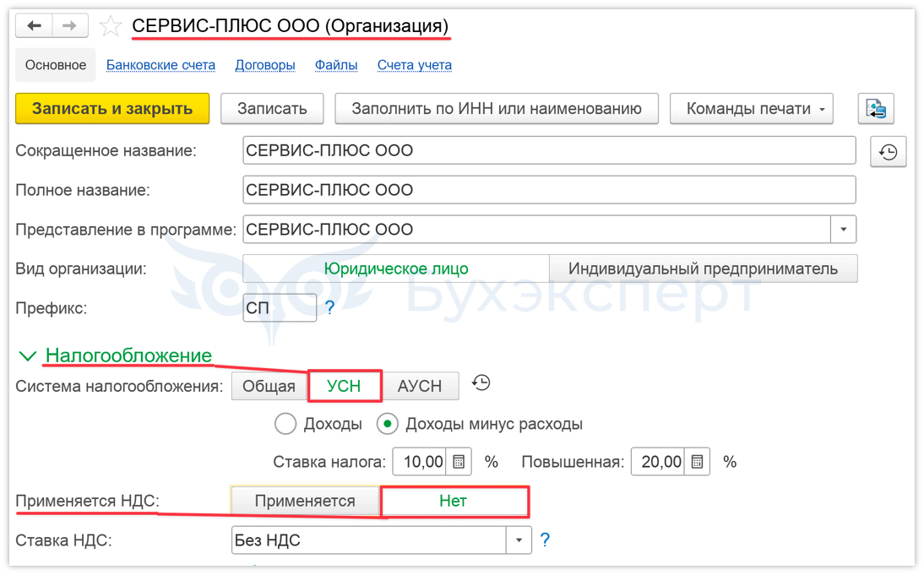The width and height of the screenshot is (924, 575).
Task: Show help for the Префикс field
Action: [x=330, y=307]
